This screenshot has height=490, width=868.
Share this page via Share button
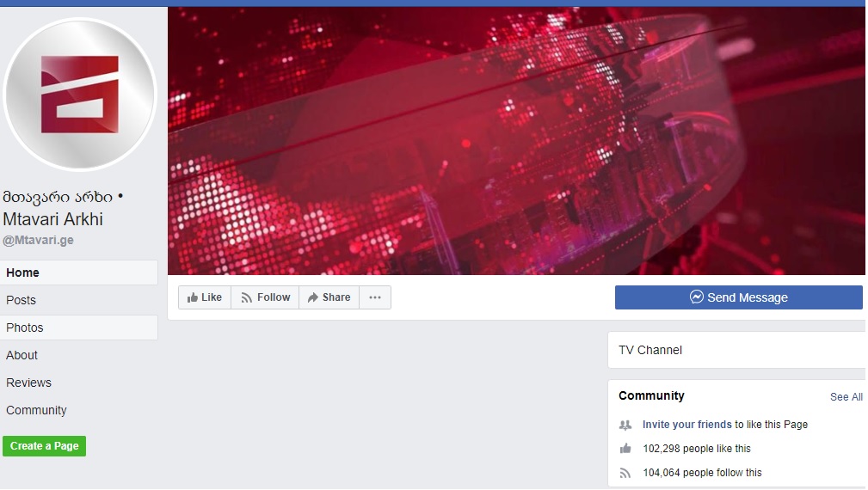(x=329, y=297)
